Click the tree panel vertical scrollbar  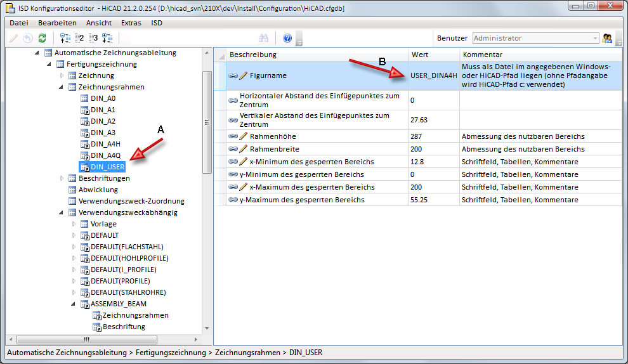(x=207, y=120)
